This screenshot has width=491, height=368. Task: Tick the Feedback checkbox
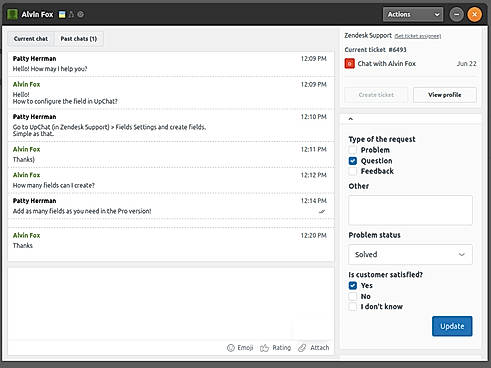353,171
